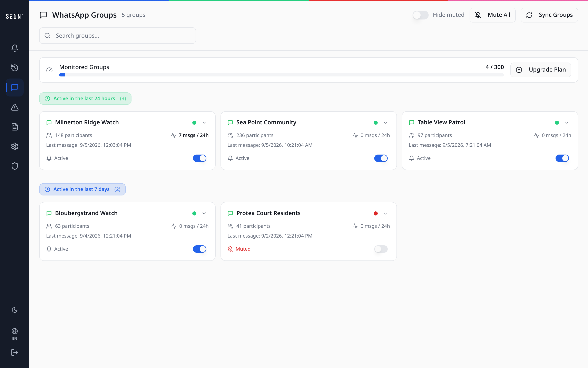Screen dimensions: 588x368
Task: Click 'Last message: 9/4/2026, 12:21:04 PM'
Action: (88, 236)
